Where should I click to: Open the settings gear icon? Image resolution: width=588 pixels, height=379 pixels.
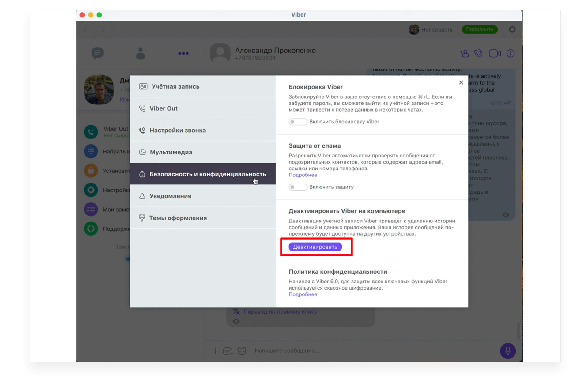512,29
